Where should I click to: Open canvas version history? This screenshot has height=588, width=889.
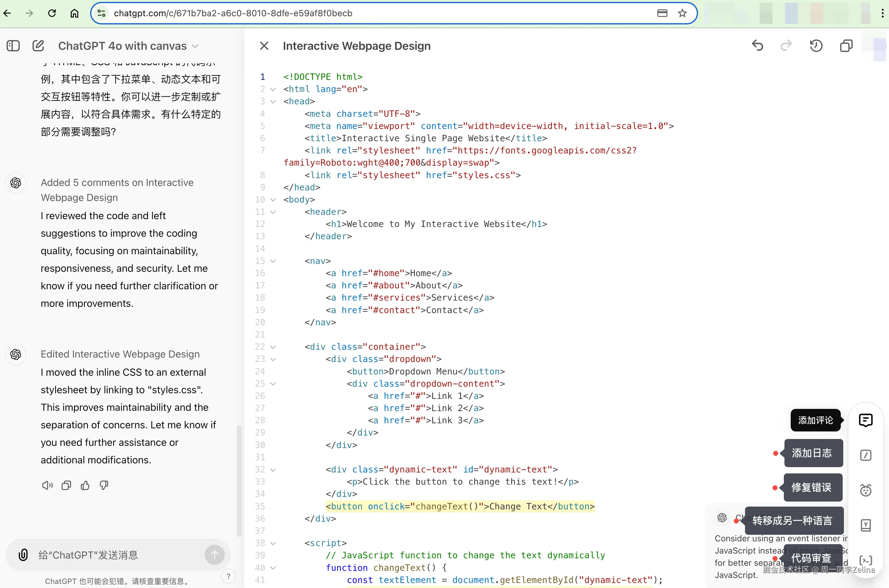pos(816,46)
